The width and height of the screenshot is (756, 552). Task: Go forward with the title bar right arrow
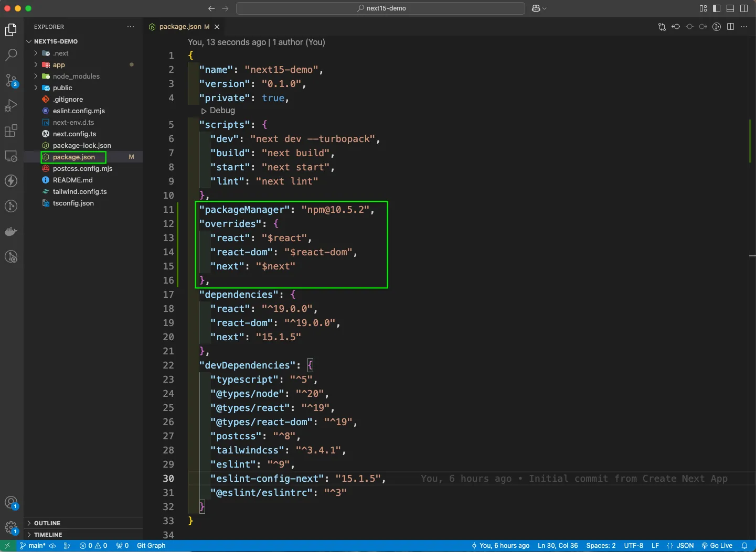point(225,8)
